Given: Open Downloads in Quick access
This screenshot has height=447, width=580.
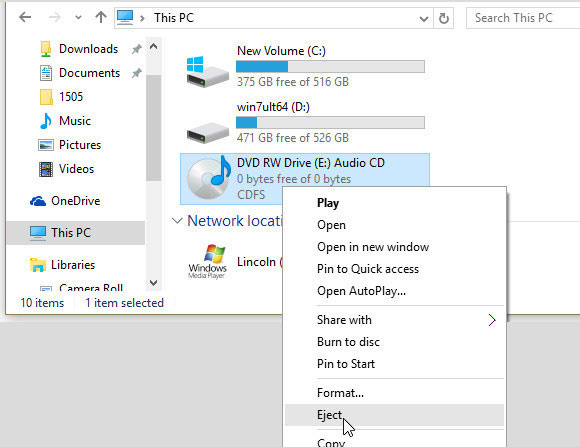Looking at the screenshot, I should pos(88,49).
